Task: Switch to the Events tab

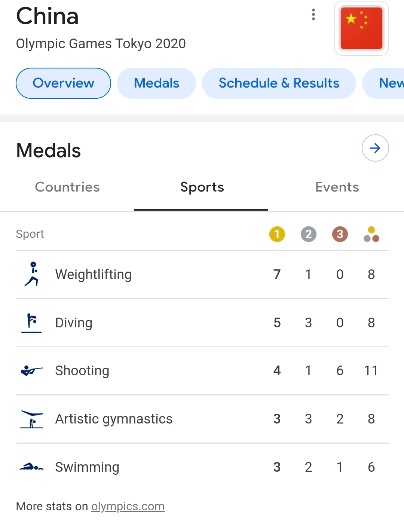Action: click(337, 187)
